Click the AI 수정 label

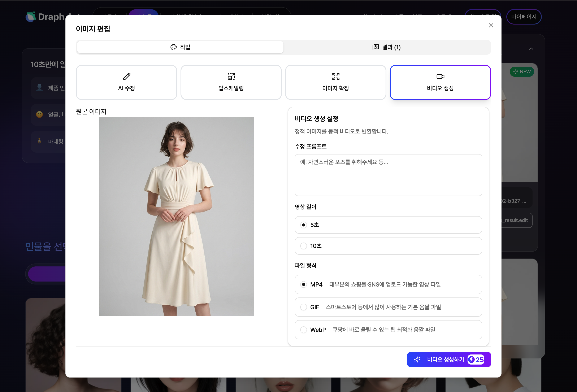tap(126, 88)
